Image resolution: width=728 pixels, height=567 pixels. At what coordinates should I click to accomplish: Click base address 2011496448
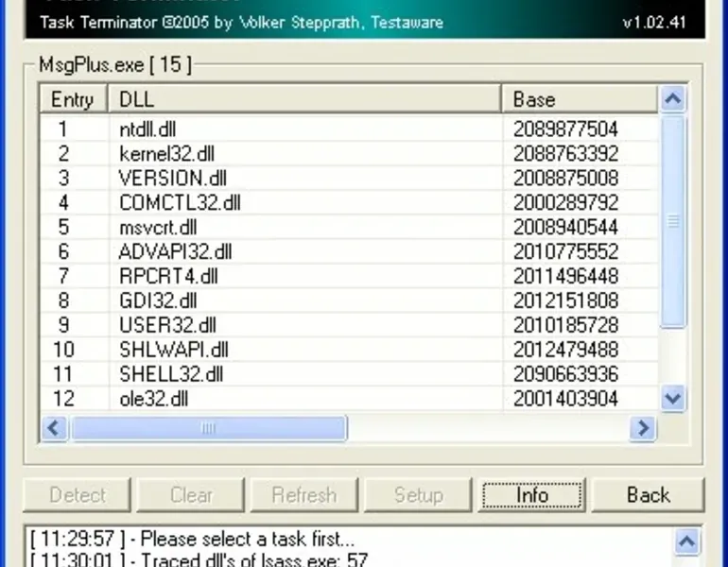tap(565, 277)
